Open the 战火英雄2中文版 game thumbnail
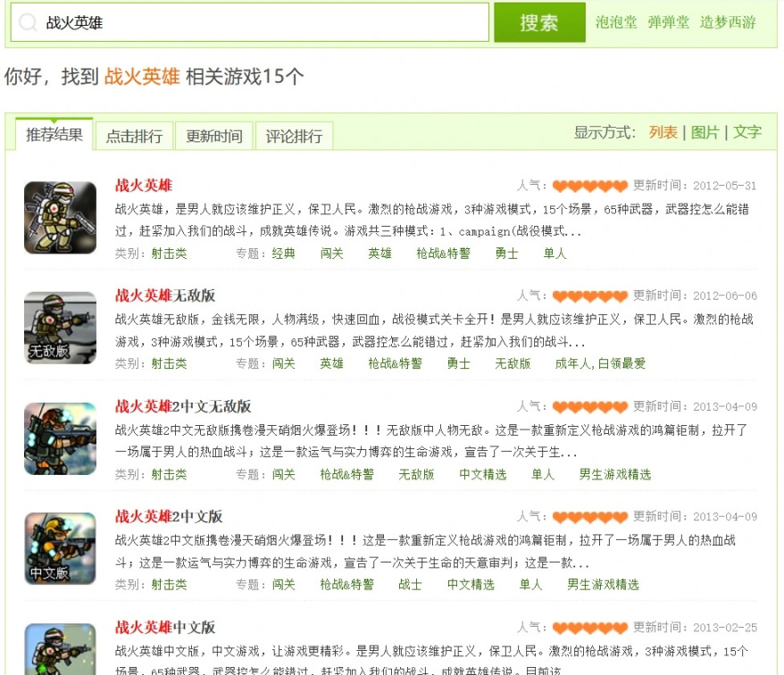Image resolution: width=784 pixels, height=675 pixels. click(x=60, y=548)
